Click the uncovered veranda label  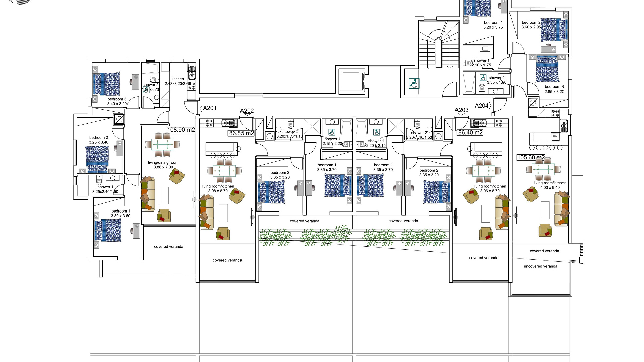click(x=540, y=266)
